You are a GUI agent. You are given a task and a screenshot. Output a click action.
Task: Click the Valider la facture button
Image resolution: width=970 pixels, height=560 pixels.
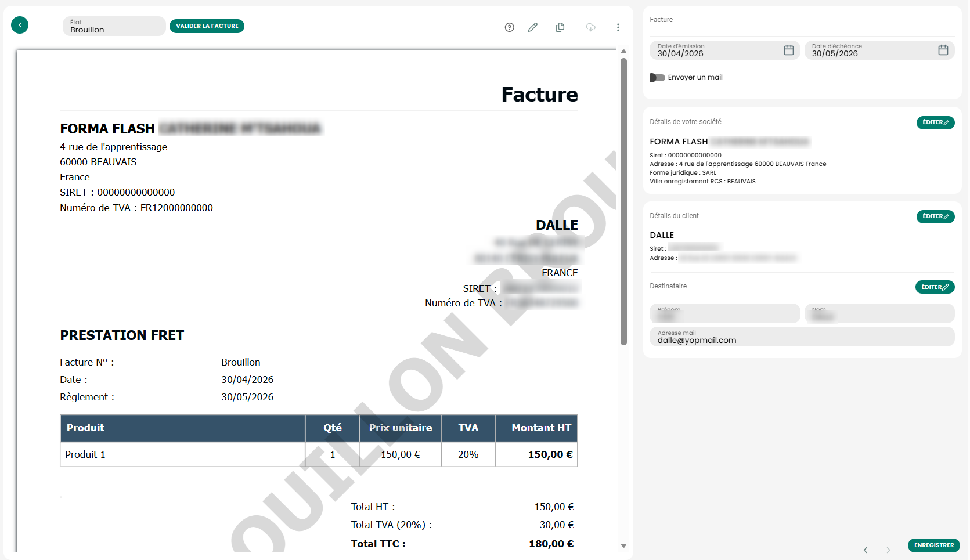[x=207, y=26]
